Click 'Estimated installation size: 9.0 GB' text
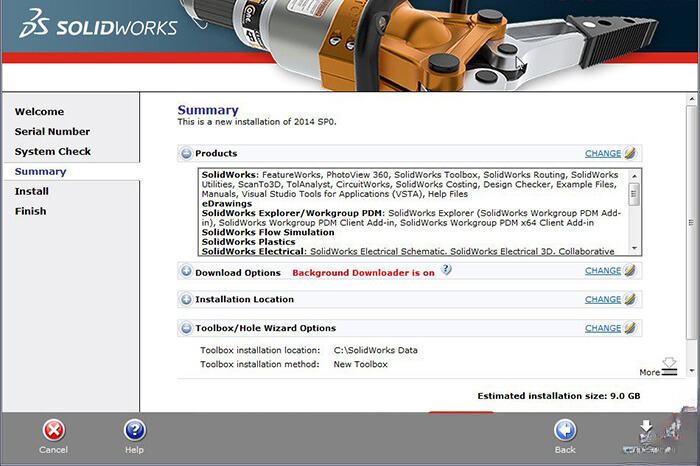The image size is (700, 466). pos(559,396)
